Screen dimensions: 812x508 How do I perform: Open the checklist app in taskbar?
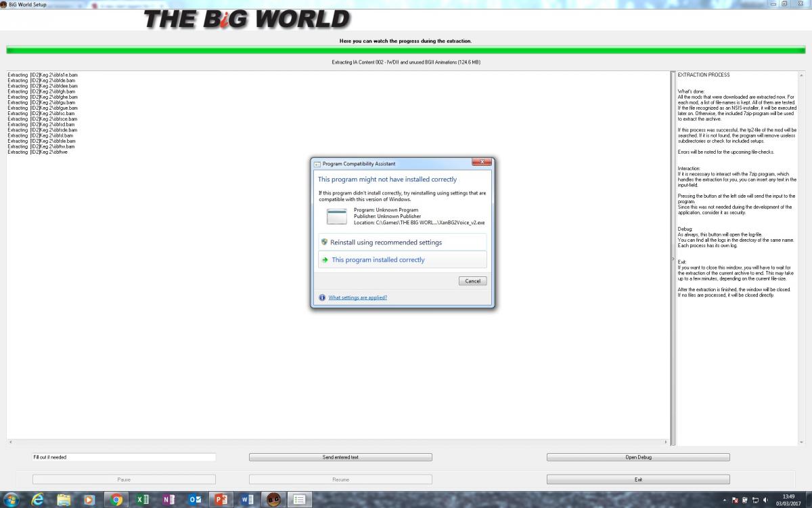coord(299,500)
